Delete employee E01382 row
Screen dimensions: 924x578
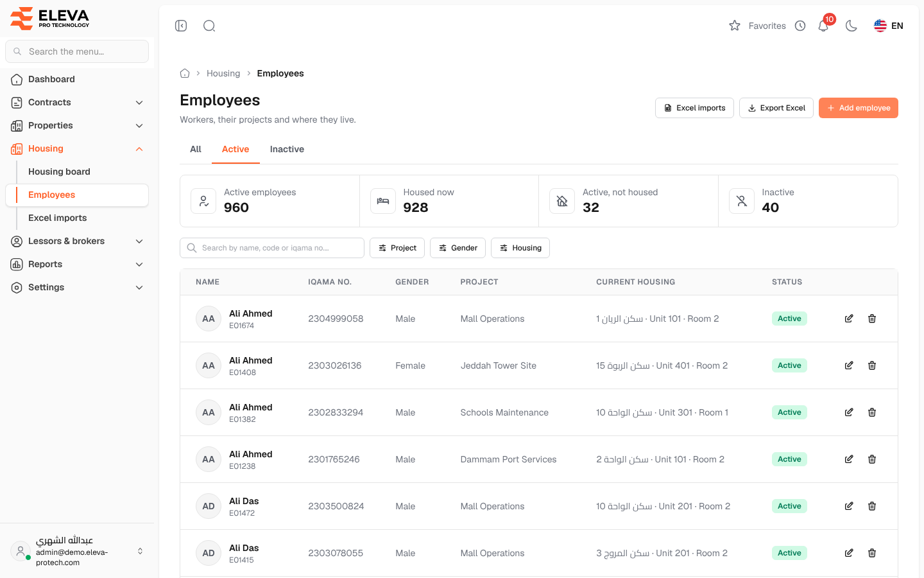pyautogui.click(x=872, y=412)
